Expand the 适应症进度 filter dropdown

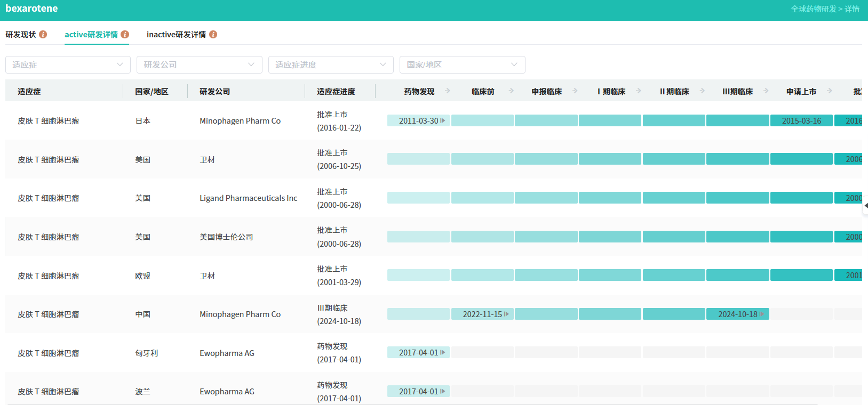tap(331, 65)
